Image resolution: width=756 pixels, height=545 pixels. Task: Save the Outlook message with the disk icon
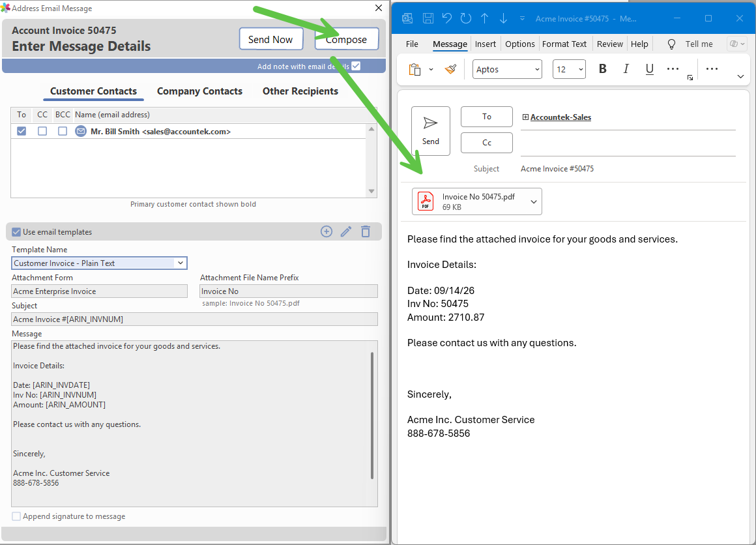click(428, 18)
